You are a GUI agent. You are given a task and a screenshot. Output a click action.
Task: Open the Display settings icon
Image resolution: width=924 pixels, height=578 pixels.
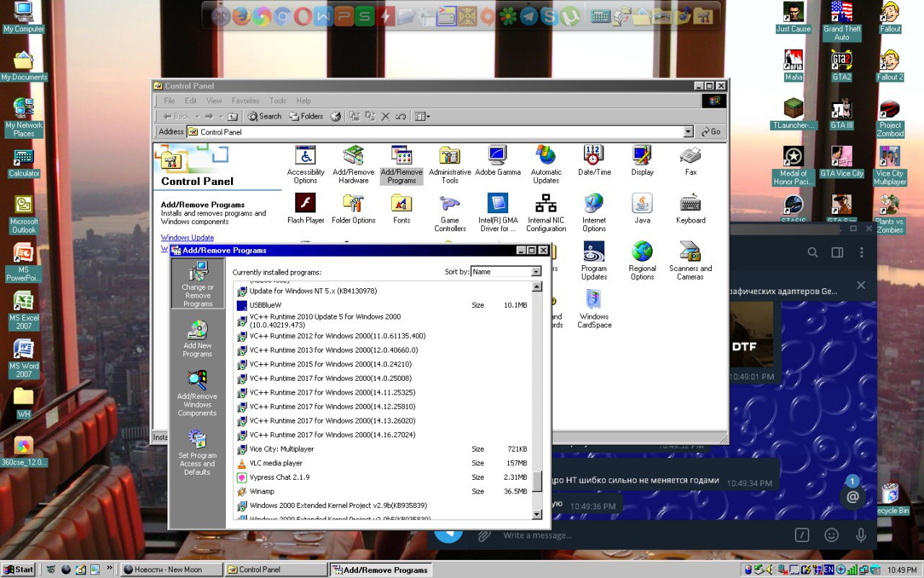pyautogui.click(x=642, y=160)
